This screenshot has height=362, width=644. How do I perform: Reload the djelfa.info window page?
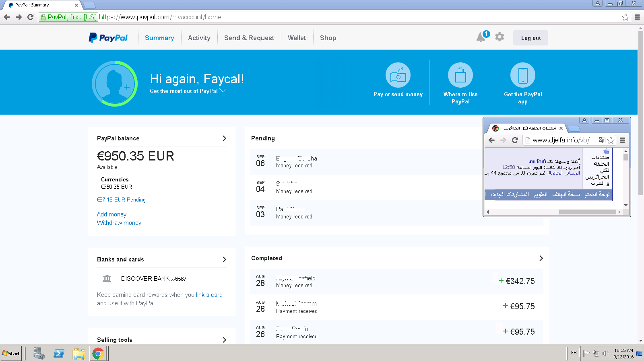(515, 140)
